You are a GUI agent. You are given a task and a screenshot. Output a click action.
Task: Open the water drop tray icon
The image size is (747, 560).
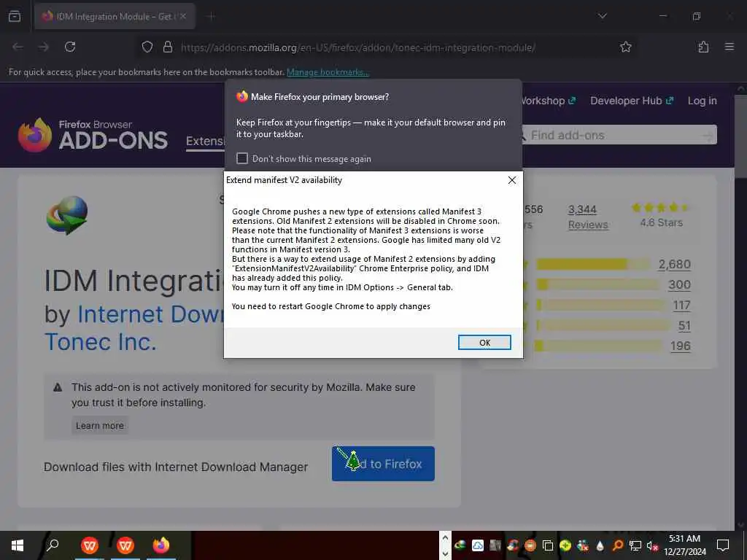pyautogui.click(x=600, y=545)
